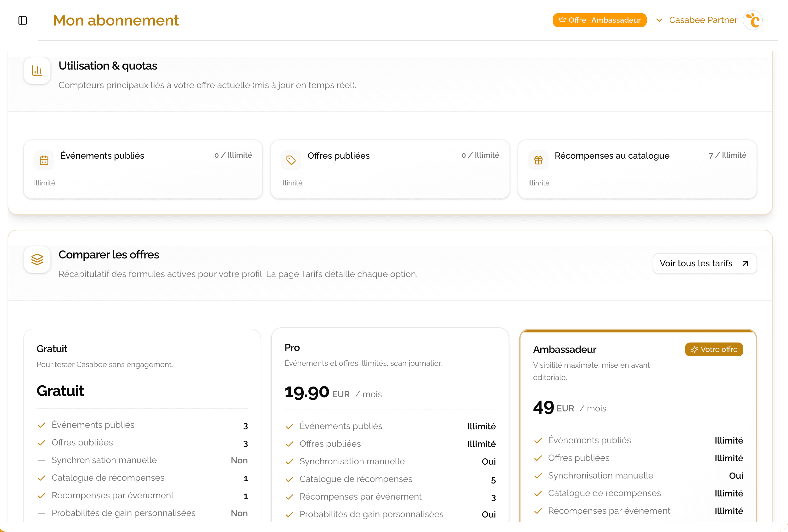The image size is (788, 532).
Task: Click the Casabee logo avatar
Action: pos(752,20)
